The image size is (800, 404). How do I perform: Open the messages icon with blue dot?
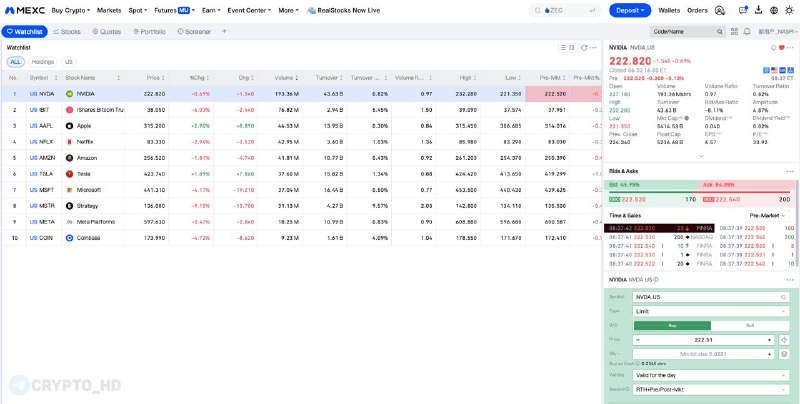[x=743, y=10]
